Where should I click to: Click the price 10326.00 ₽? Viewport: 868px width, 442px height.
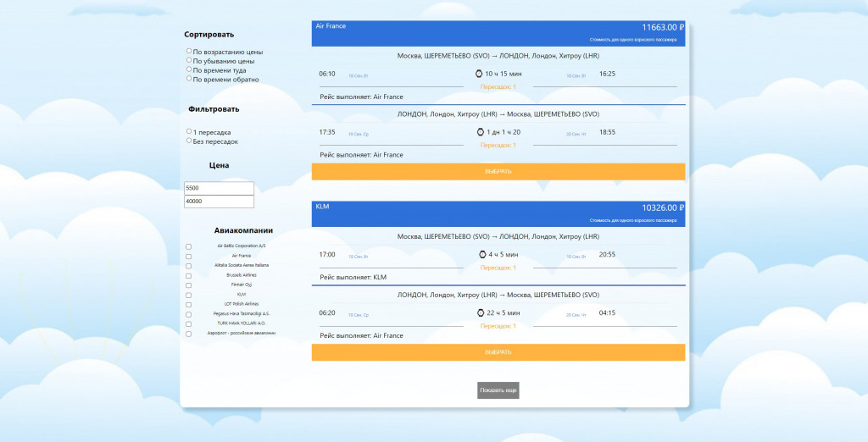663,208
